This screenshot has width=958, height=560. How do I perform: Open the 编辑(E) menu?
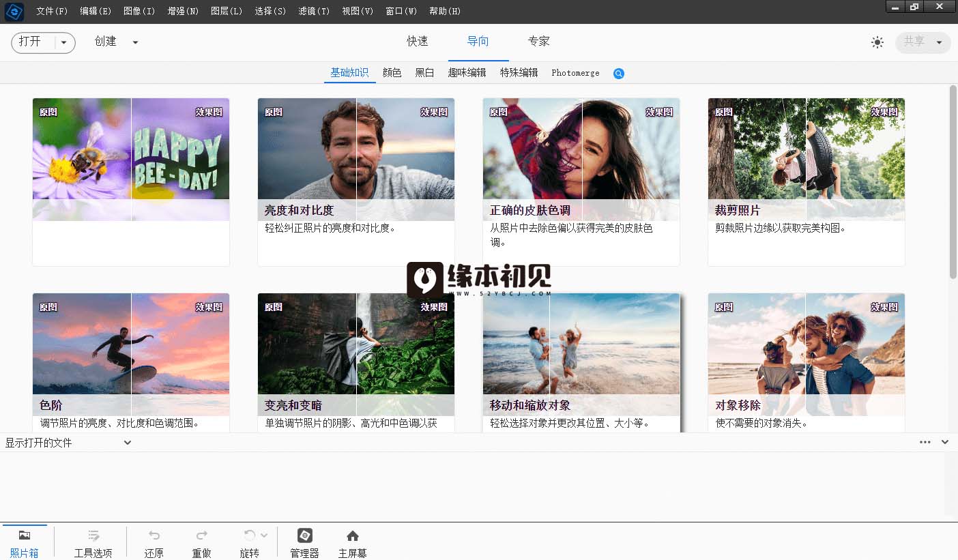click(96, 12)
